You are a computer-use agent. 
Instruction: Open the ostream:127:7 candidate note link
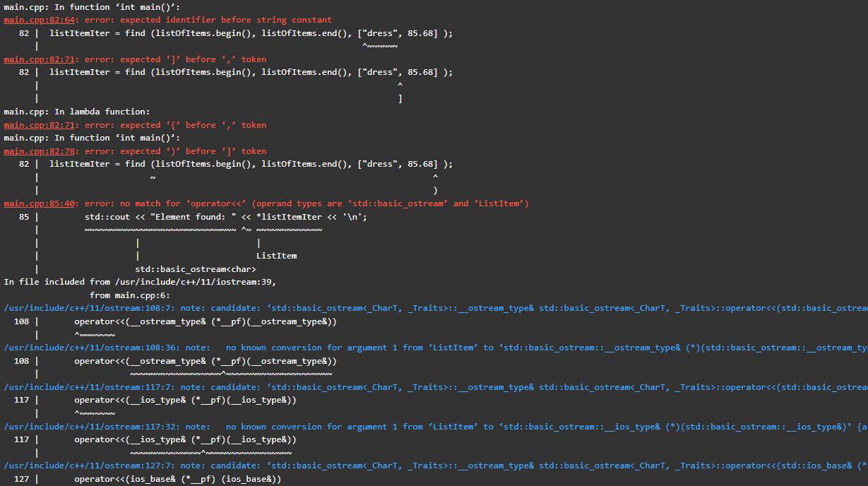(x=85, y=465)
